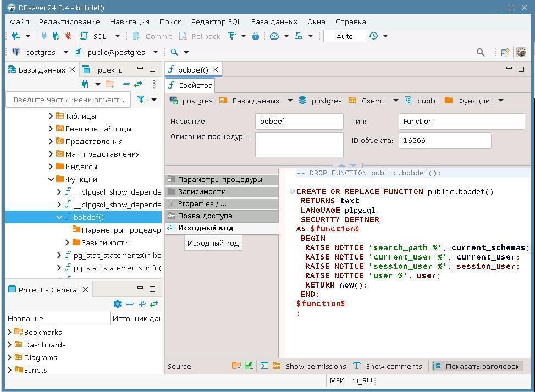This screenshot has width=535, height=392.
Task: Click the save to file icon in Source bar
Action: [249, 366]
